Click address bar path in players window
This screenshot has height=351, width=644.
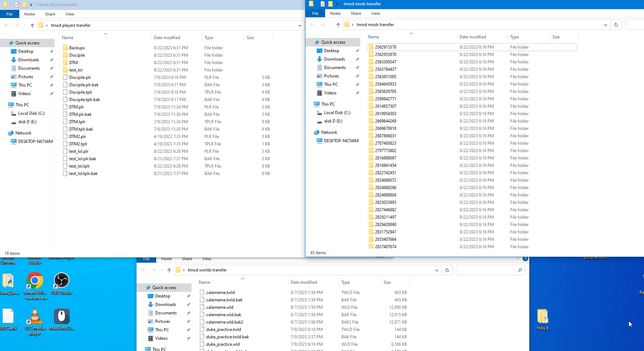point(71,25)
